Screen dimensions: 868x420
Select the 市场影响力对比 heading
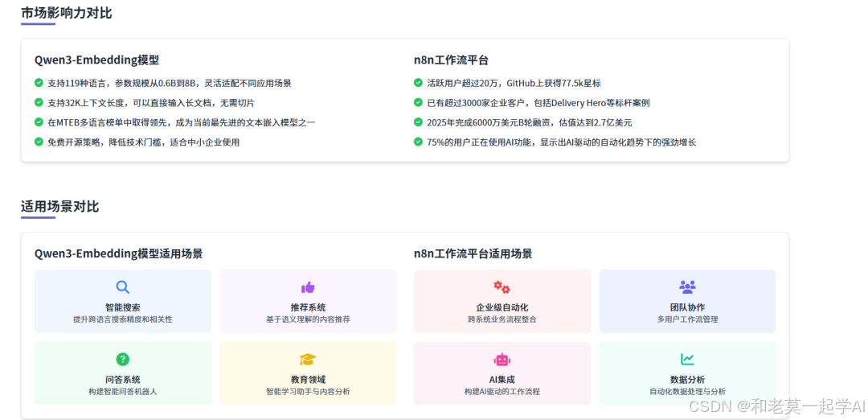(67, 13)
